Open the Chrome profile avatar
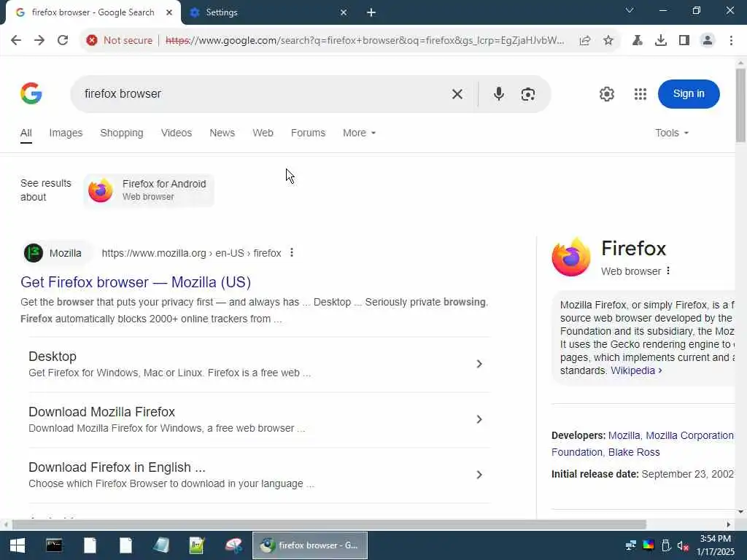The image size is (747, 560). 708,41
